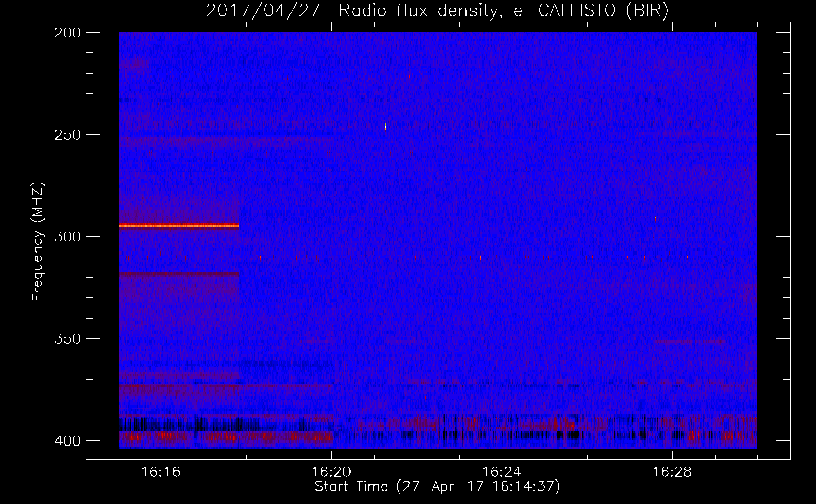Select the 'Frequency (MHZ)' y-axis label
Image resolution: width=816 pixels, height=504 pixels.
point(38,242)
